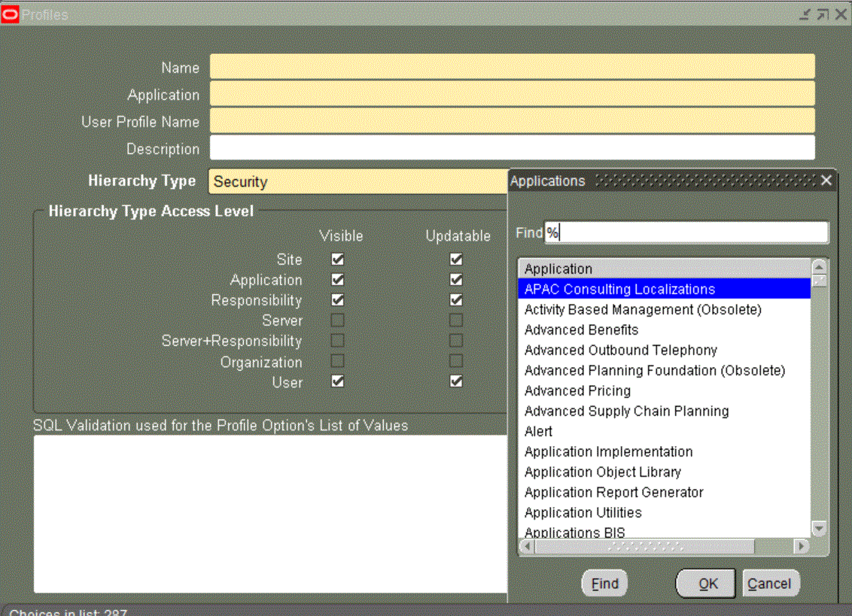Click the left arrow of the horizontal scrollbar
Viewport: 852px width, 616px height.
point(525,546)
